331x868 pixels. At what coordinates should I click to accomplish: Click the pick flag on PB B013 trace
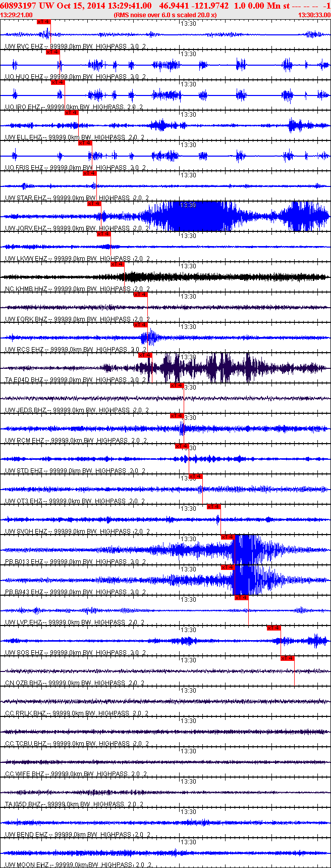[x=228, y=537]
